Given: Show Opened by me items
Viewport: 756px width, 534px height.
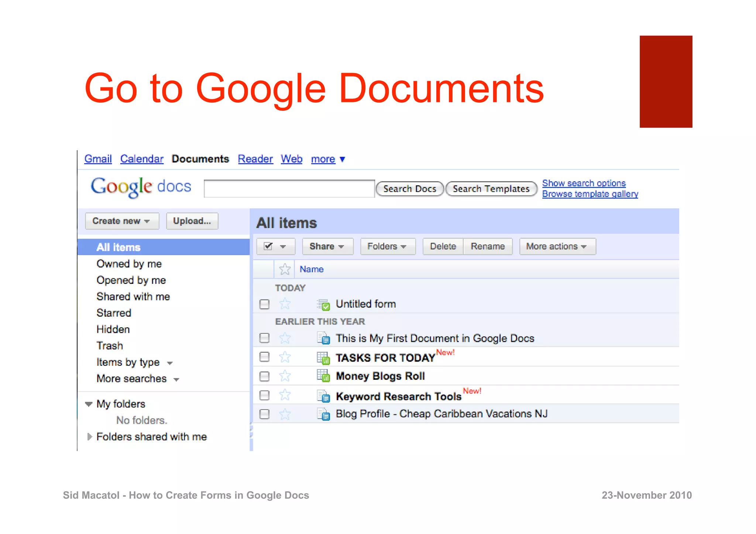Looking at the screenshot, I should coord(131,280).
